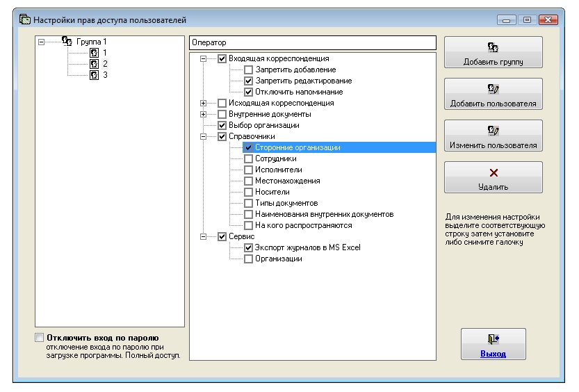
Task: Select user 1 label in the group tree
Action: [104, 53]
